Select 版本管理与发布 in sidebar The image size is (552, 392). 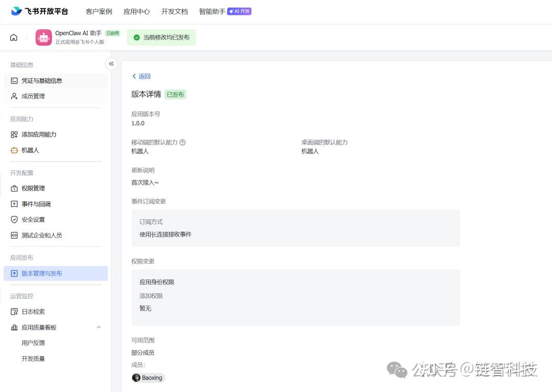pyautogui.click(x=56, y=273)
